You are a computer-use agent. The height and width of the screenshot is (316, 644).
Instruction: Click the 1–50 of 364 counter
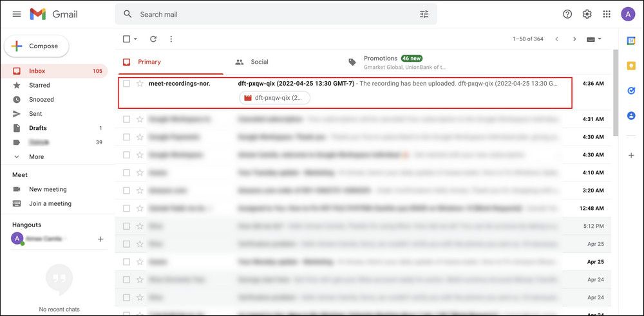click(528, 39)
